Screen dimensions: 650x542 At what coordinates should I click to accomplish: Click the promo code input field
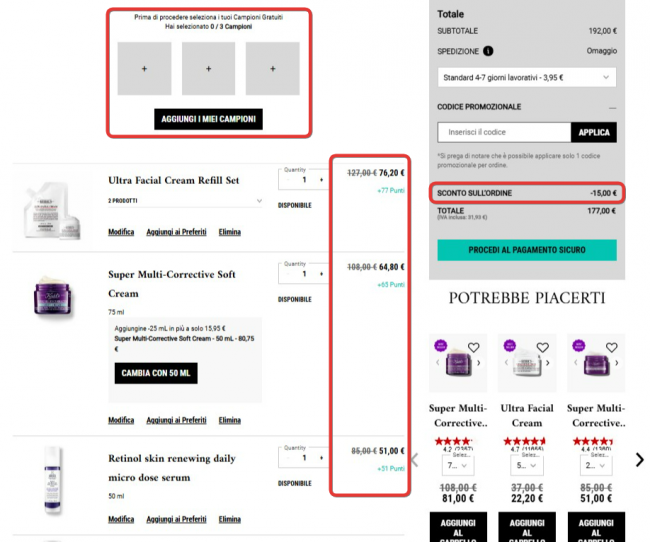(504, 132)
